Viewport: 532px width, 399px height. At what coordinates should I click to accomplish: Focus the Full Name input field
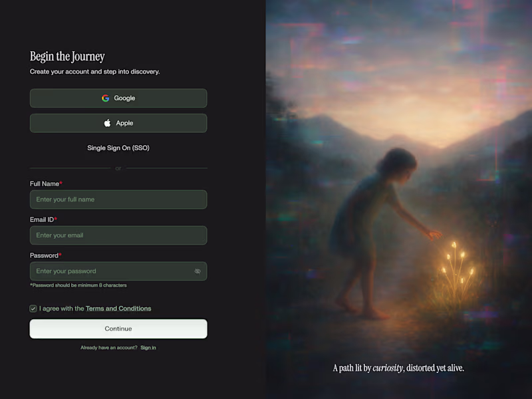[x=118, y=199]
